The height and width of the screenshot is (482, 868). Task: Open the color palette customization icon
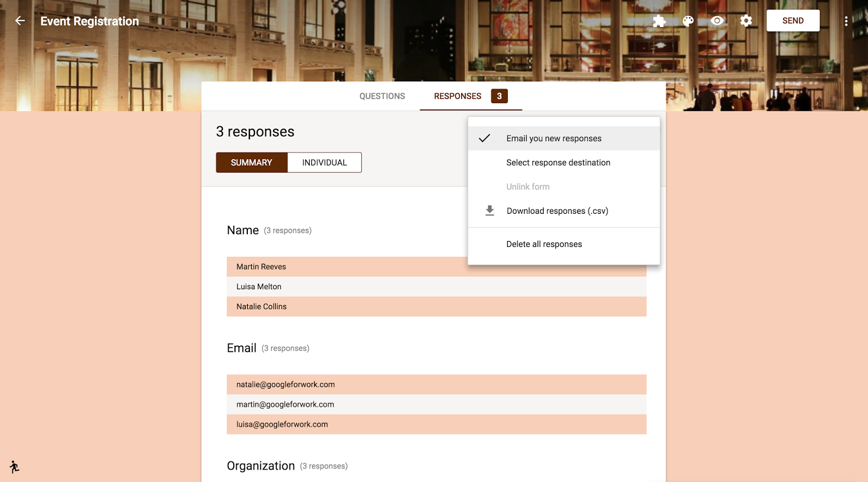pyautogui.click(x=688, y=21)
